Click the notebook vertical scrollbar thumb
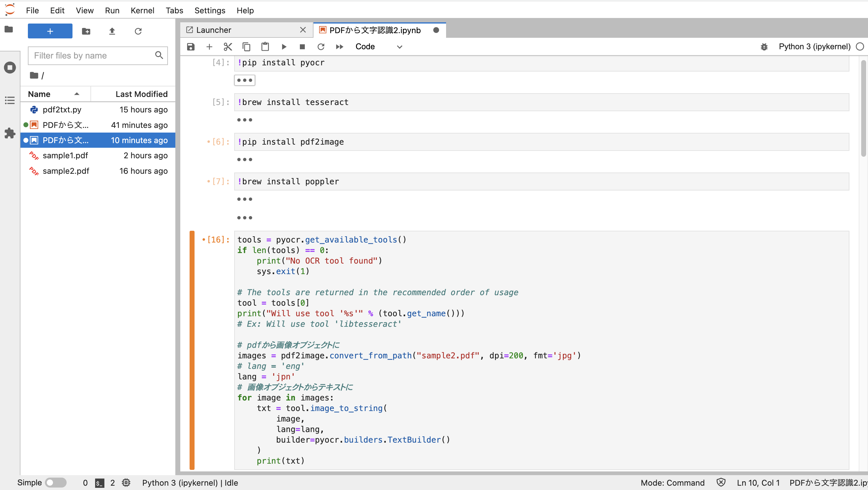868x490 pixels. coord(863,108)
